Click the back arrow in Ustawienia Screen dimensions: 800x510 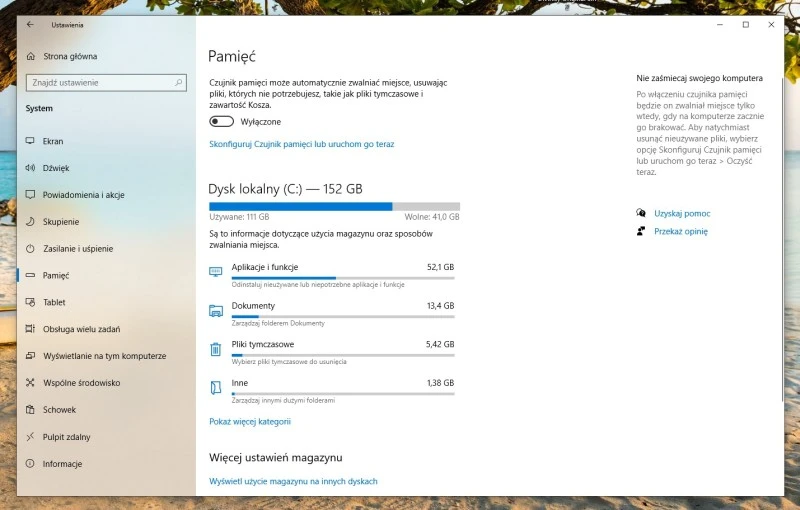tap(30, 24)
